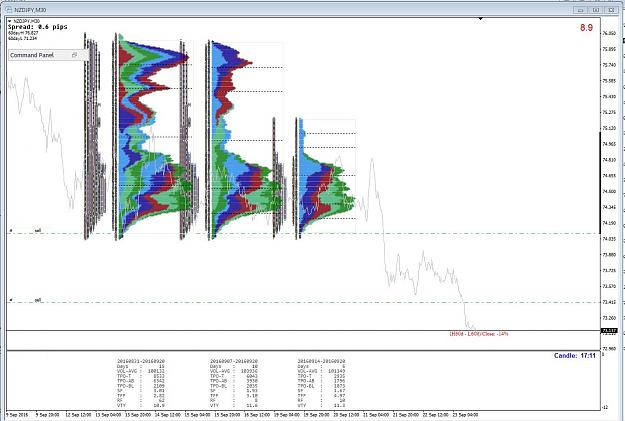The image size is (625, 421).
Task: Click the '23 Sep 04:00' time axis label
Action: click(x=465, y=415)
